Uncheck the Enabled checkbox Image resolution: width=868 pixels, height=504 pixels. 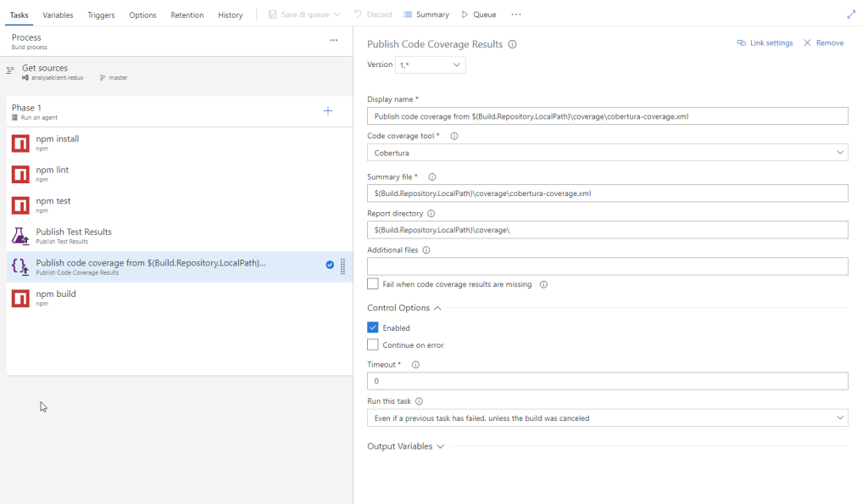pos(373,328)
